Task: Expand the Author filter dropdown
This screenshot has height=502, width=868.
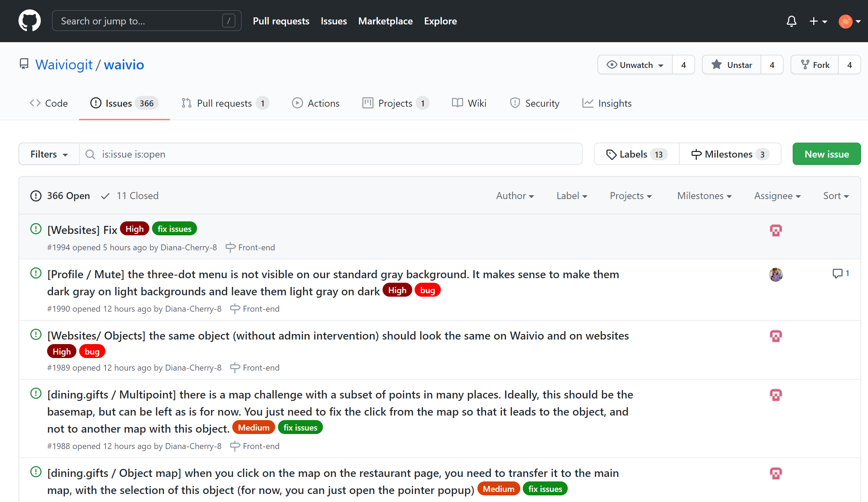Action: point(515,196)
